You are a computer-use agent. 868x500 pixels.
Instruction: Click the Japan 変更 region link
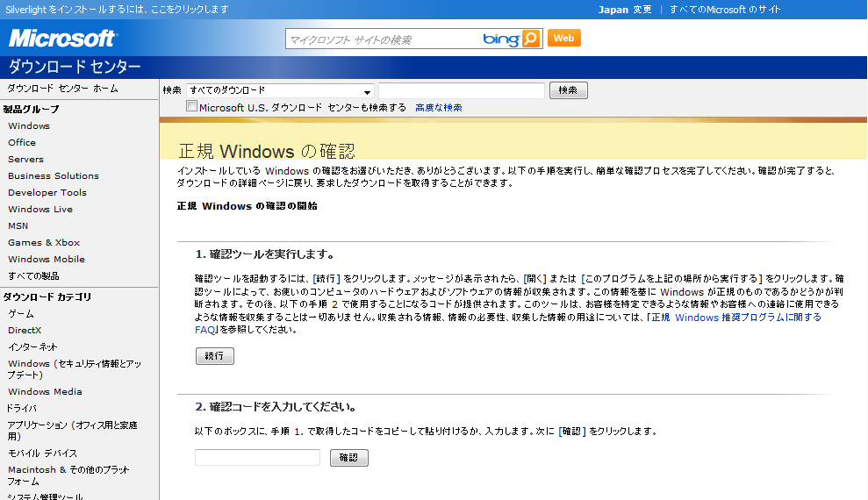tap(624, 10)
